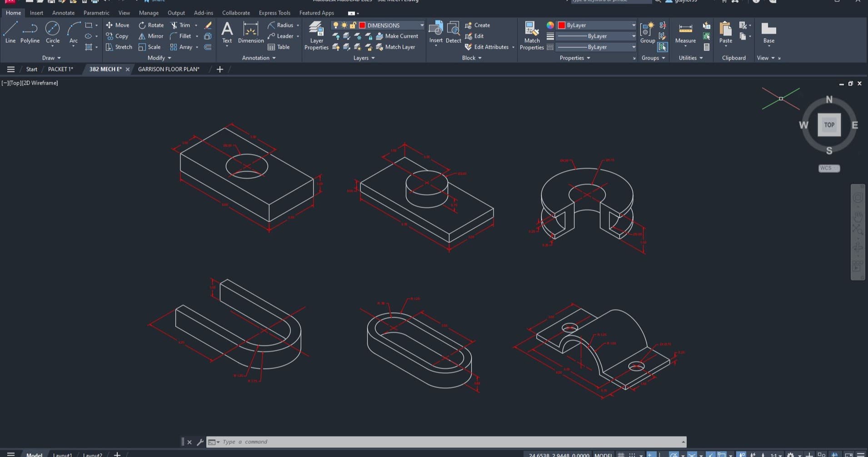Open the DIMENSIONS layer dropdown
The height and width of the screenshot is (457, 868).
pyautogui.click(x=422, y=25)
